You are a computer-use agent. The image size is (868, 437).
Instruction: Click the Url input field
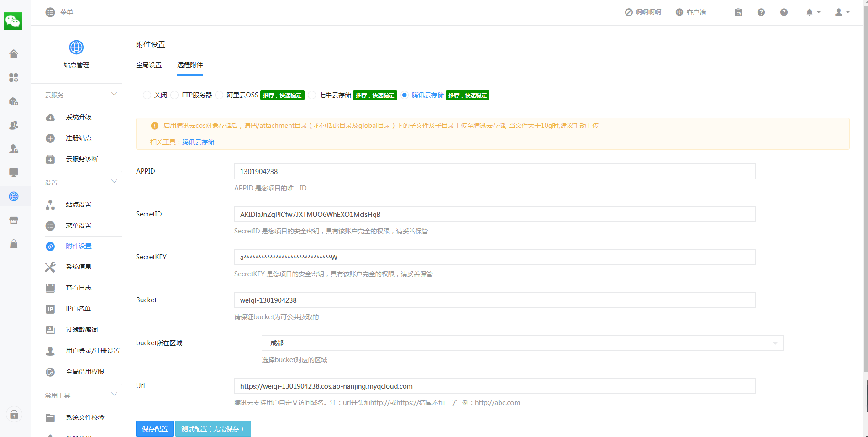click(494, 386)
